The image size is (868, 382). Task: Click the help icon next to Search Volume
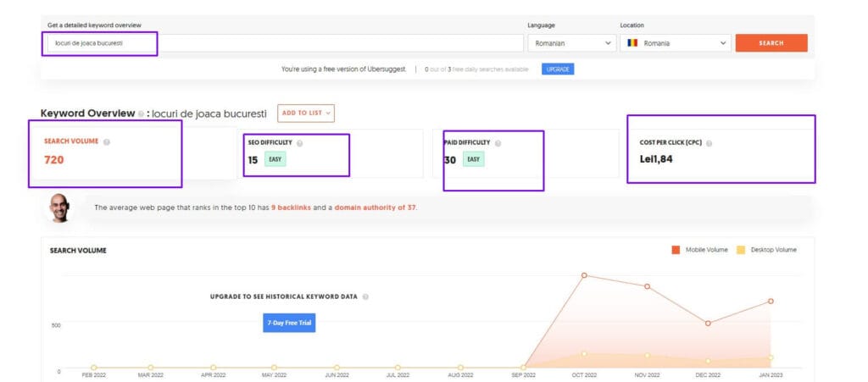pos(107,142)
